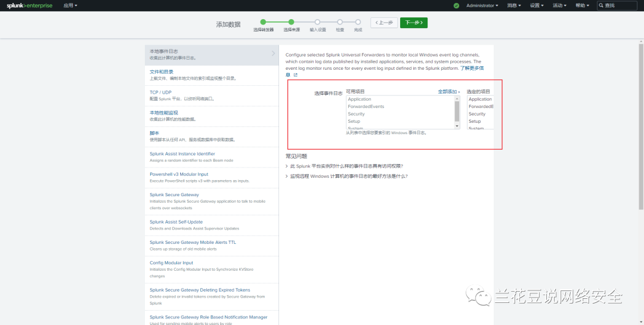Select the 本地事件日志 source type

[x=212, y=55]
